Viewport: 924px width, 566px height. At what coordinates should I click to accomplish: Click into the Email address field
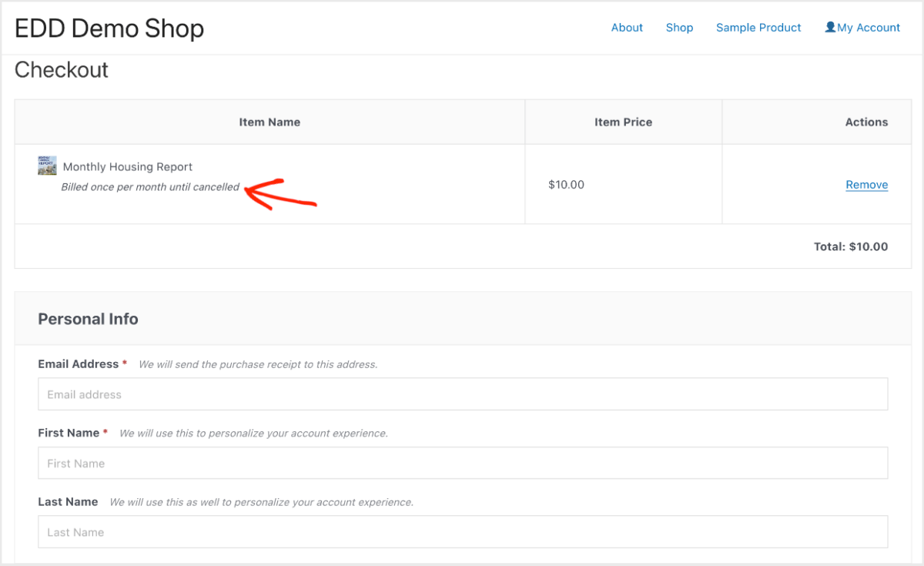(463, 394)
